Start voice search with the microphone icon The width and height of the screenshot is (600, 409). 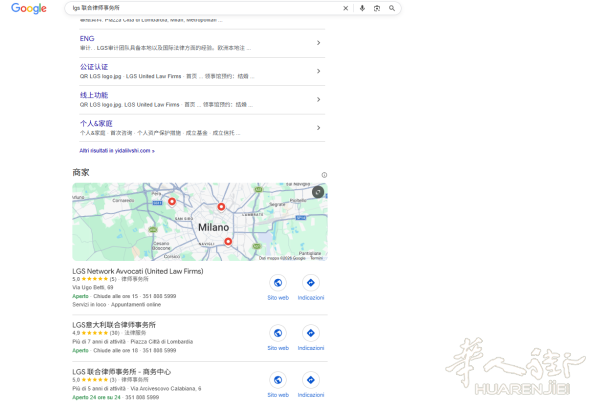tap(362, 8)
